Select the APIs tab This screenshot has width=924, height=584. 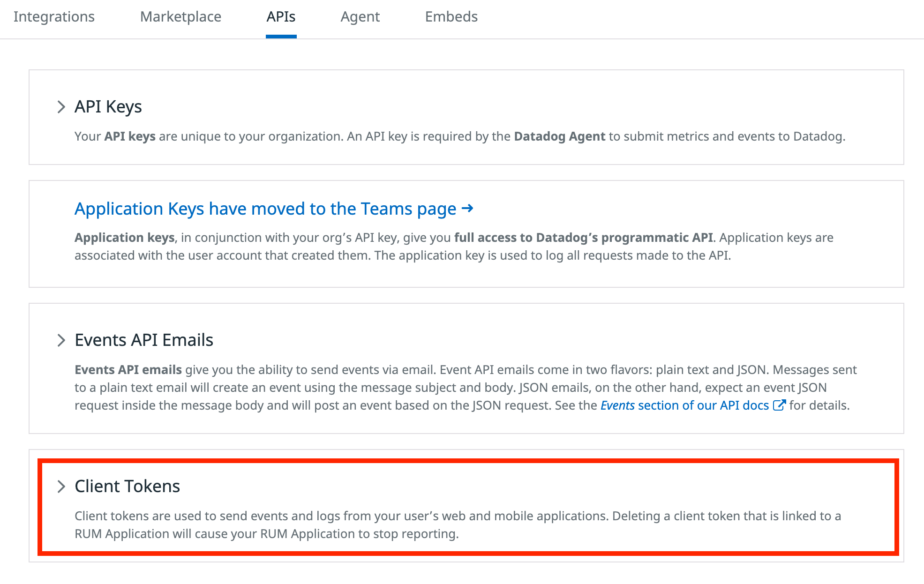(x=281, y=17)
